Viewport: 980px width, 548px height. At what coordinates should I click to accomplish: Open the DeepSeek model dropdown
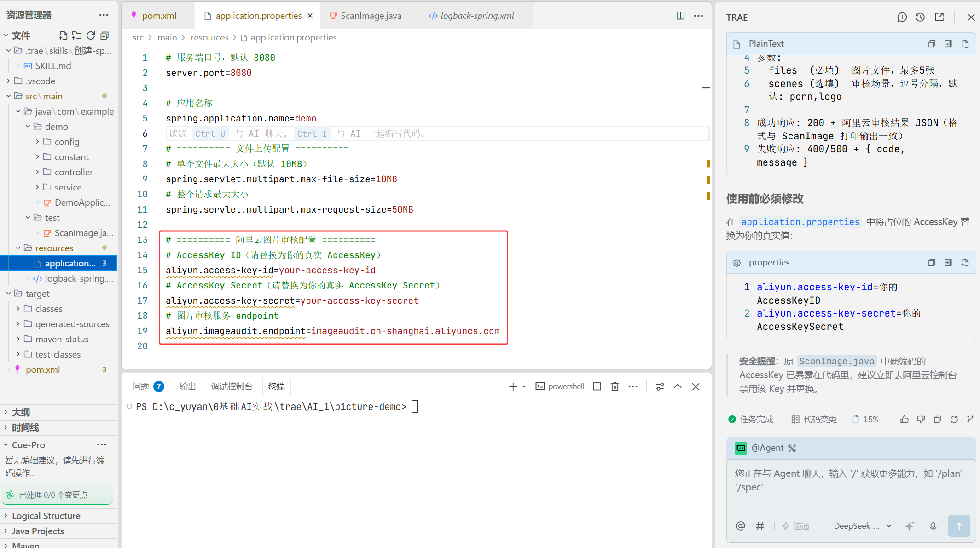[x=863, y=526]
